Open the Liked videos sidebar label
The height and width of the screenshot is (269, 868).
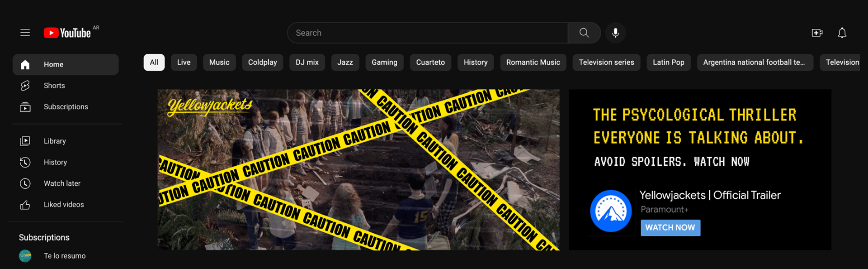64,205
